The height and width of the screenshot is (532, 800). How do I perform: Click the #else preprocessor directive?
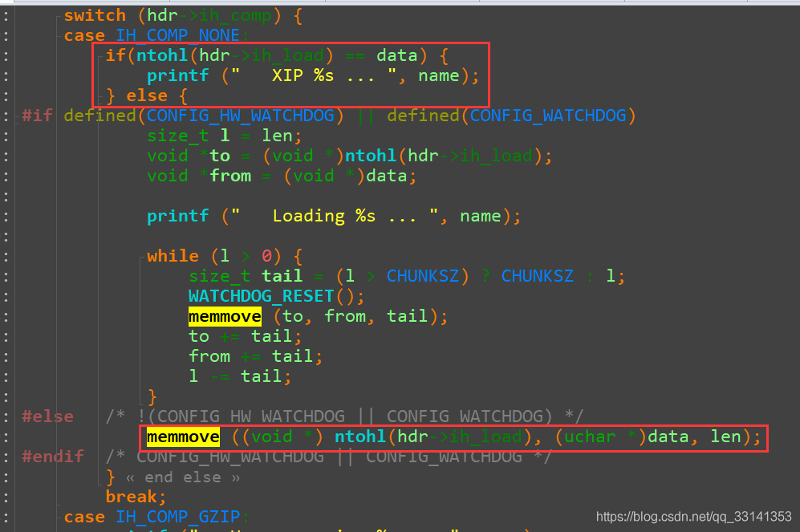point(47,416)
